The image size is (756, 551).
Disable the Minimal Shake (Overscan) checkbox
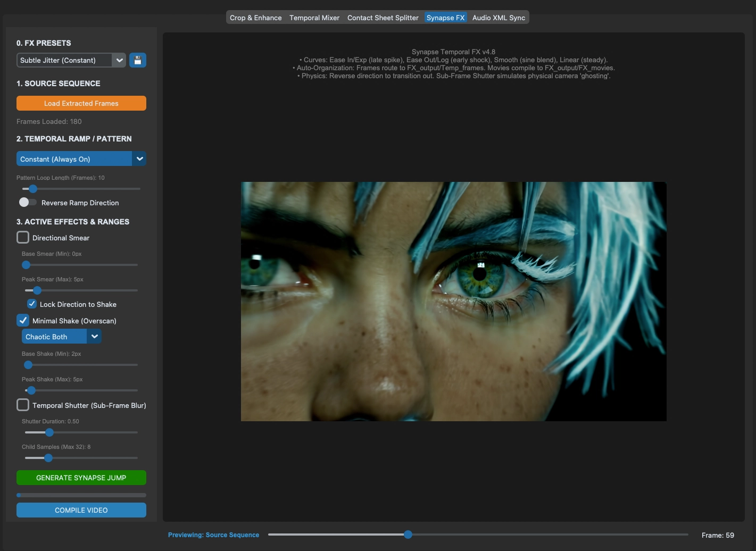tap(23, 320)
